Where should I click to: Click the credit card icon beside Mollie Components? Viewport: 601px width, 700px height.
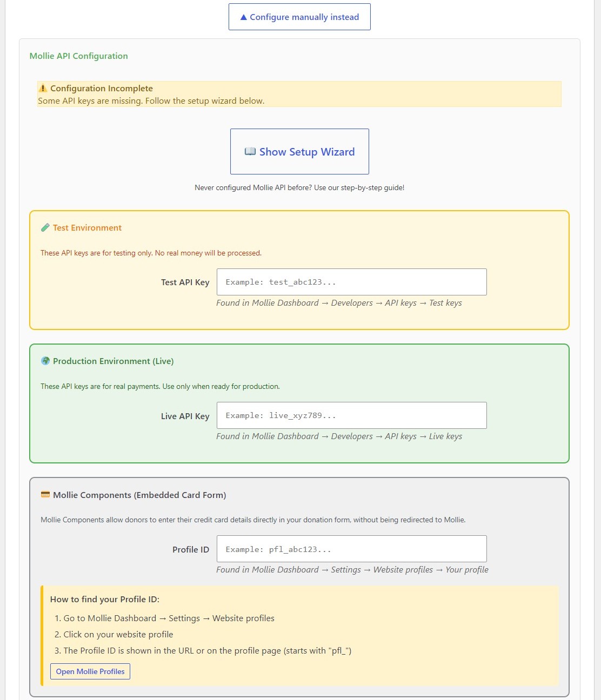(x=45, y=495)
